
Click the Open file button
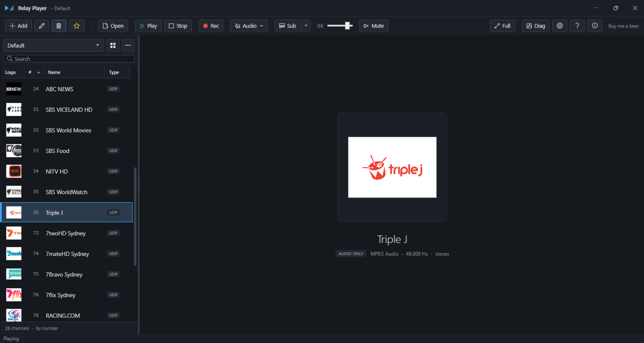point(113,26)
